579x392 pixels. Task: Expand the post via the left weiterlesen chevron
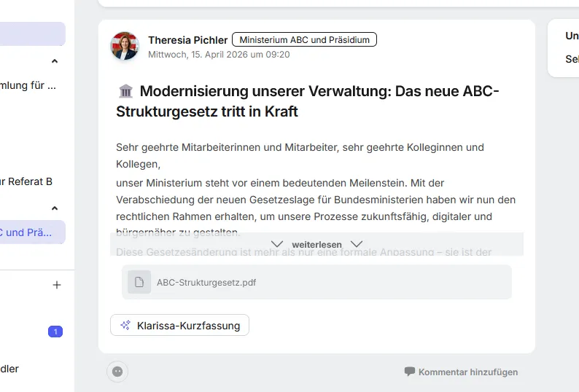pos(277,244)
